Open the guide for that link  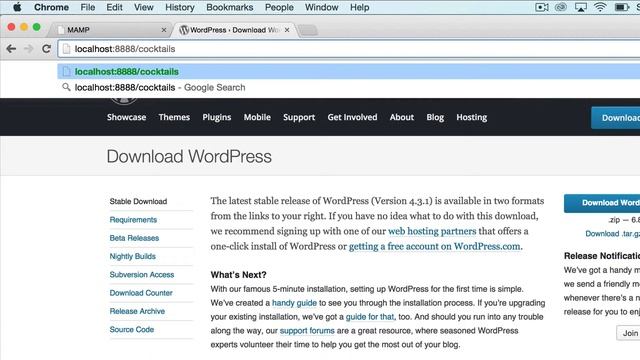(x=370, y=317)
